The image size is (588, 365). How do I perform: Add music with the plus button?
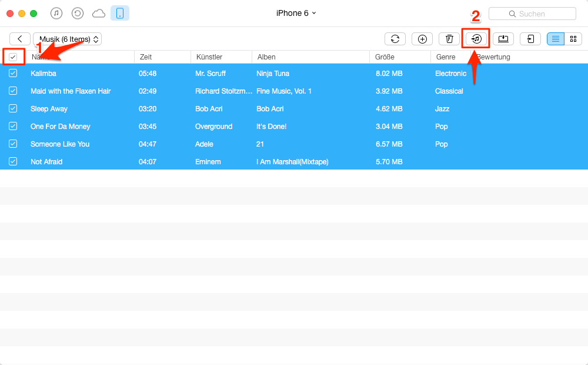click(x=422, y=39)
